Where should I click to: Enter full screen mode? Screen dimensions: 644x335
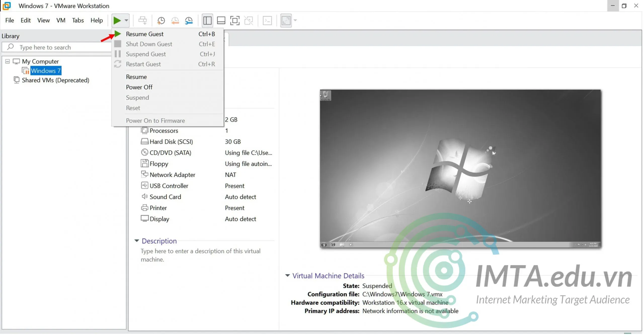235,20
